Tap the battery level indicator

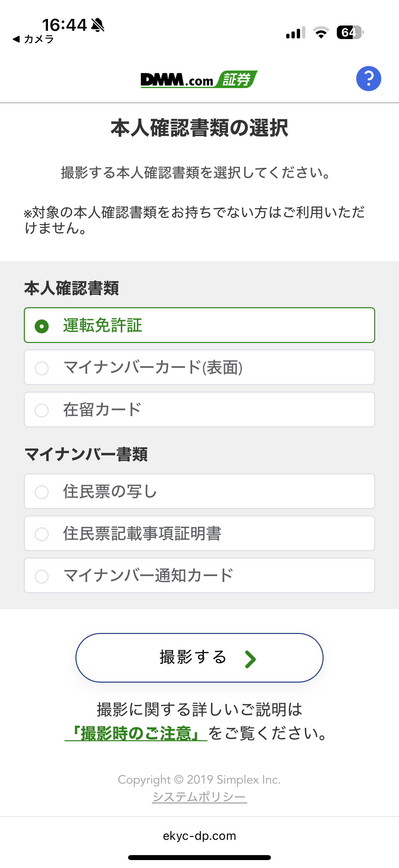[349, 32]
